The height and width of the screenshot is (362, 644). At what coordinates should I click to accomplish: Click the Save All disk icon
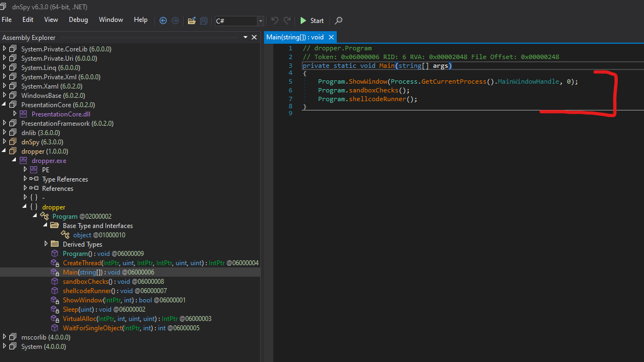[203, 21]
